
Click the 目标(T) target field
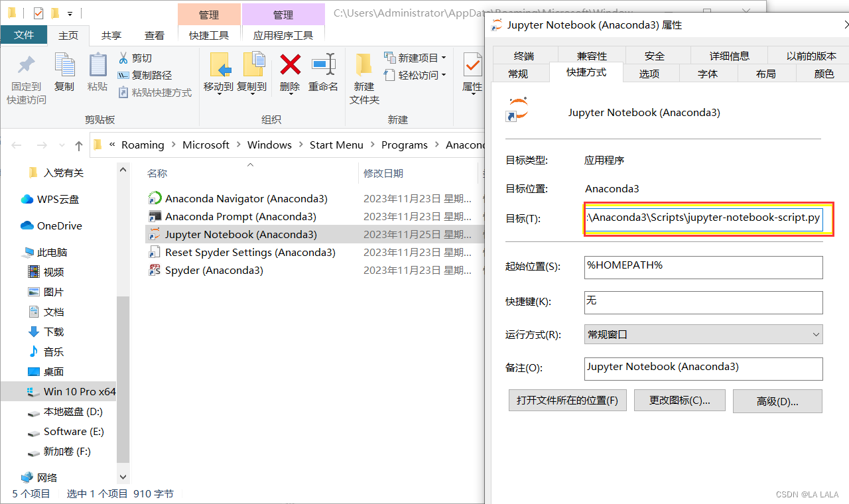click(x=703, y=218)
